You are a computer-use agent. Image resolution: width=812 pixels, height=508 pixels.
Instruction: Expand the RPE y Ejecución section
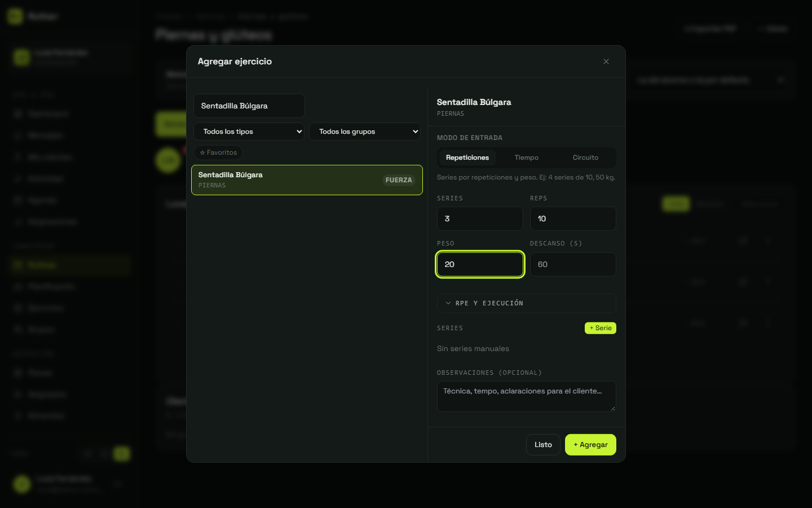point(526,303)
